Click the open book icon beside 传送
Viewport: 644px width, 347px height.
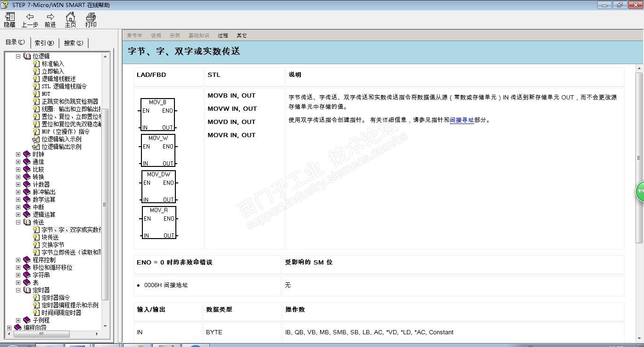click(x=27, y=222)
